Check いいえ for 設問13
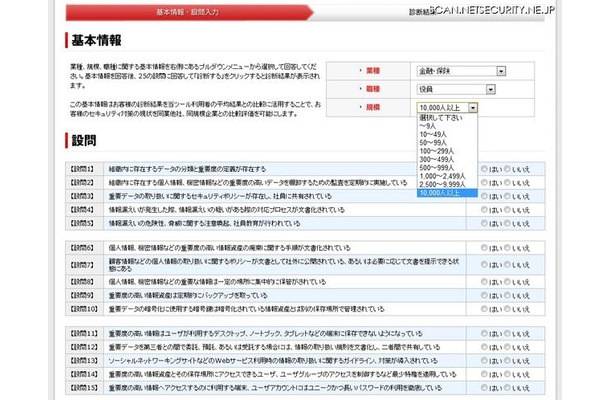610x400 pixels. tap(507, 361)
